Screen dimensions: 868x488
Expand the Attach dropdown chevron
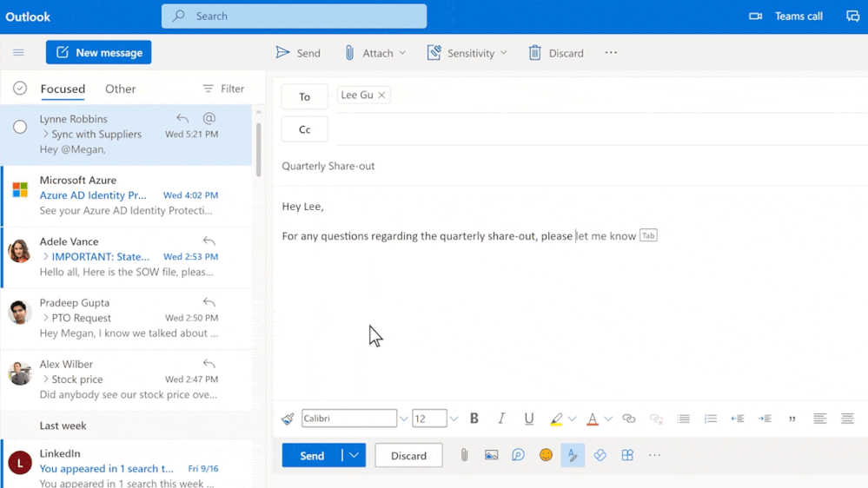pyautogui.click(x=402, y=53)
